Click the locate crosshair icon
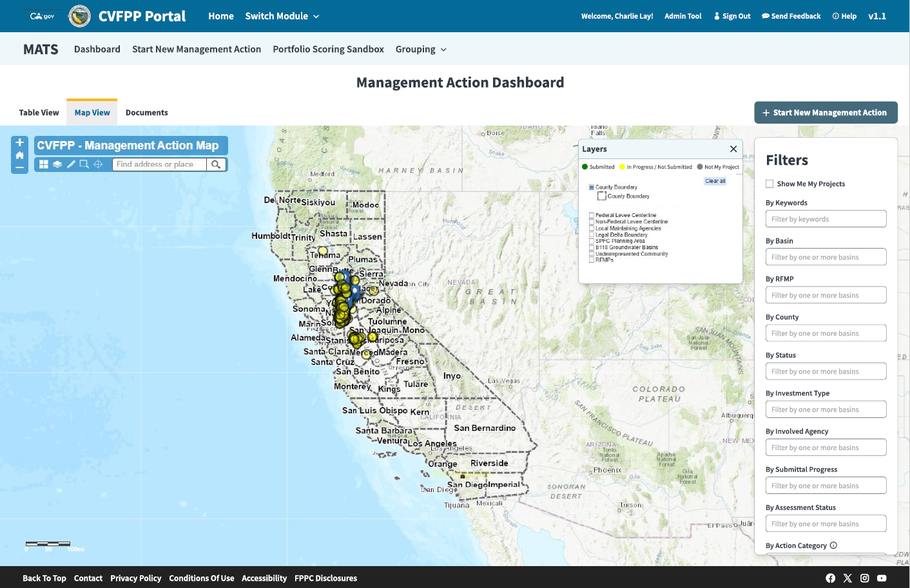Viewport: 910px width, 588px height. click(x=98, y=164)
